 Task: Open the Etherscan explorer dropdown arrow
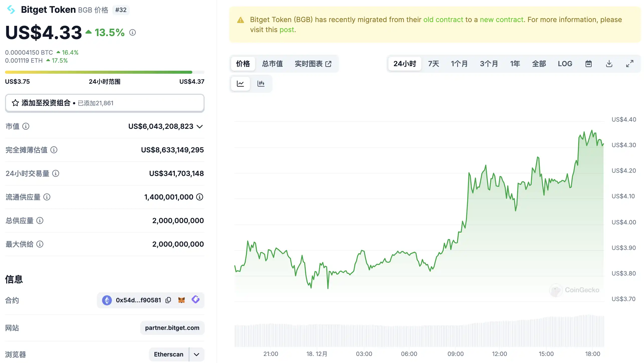click(197, 354)
